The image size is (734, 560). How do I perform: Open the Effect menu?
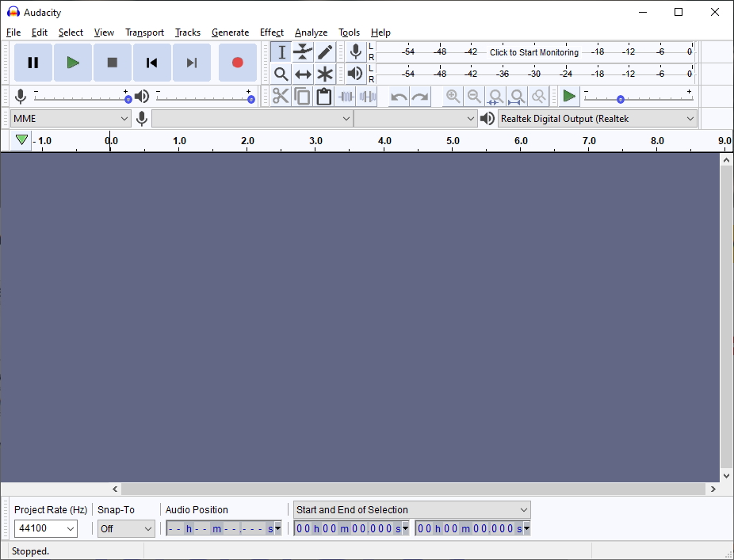[272, 32]
